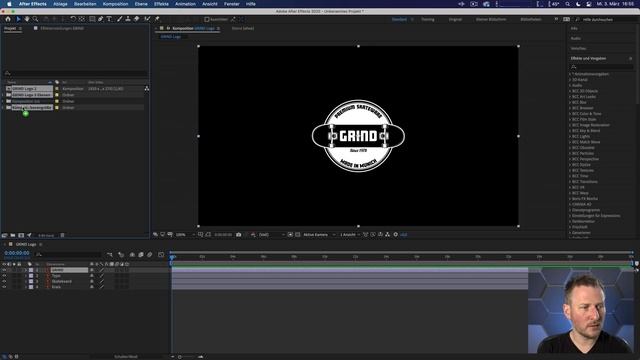Screen dimensions: 640x360
Task: Expand the GRIND Logo 3 Ebenen folder
Action: (x=3, y=95)
